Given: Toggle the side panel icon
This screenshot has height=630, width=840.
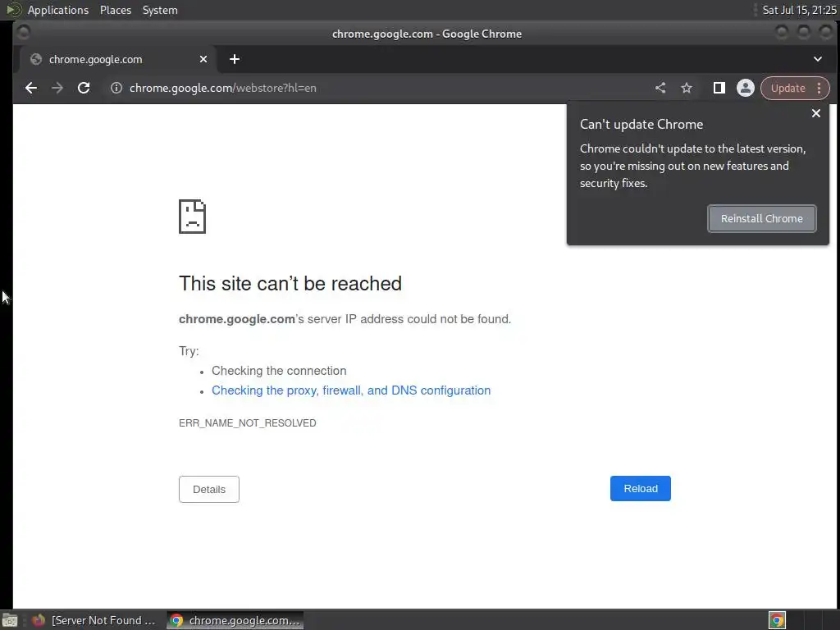Looking at the screenshot, I should coord(719,88).
